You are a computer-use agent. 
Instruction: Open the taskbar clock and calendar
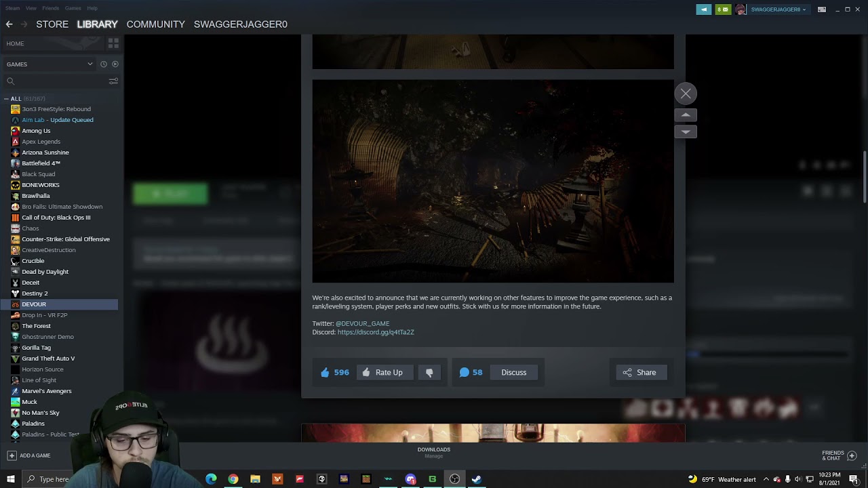coord(830,479)
